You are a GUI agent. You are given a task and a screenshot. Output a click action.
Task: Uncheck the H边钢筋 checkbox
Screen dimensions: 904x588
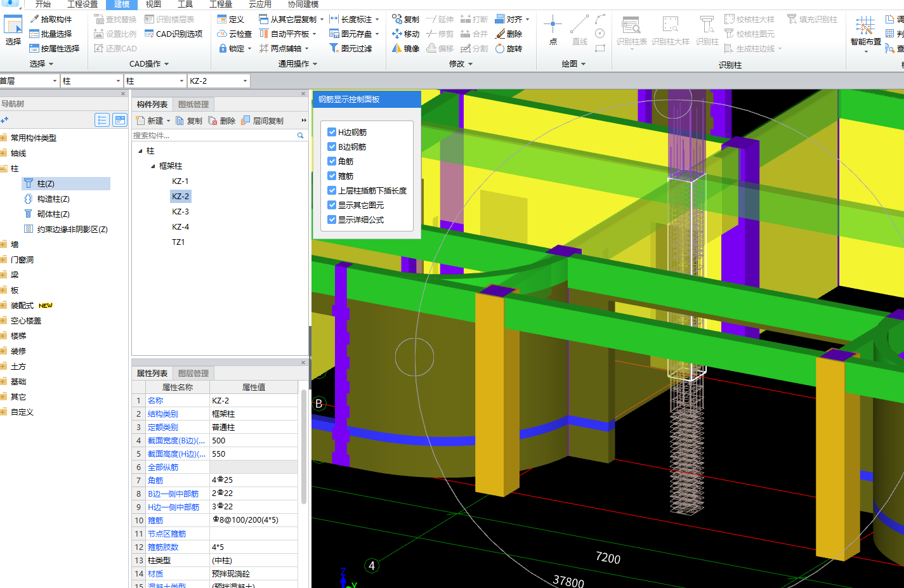point(332,132)
